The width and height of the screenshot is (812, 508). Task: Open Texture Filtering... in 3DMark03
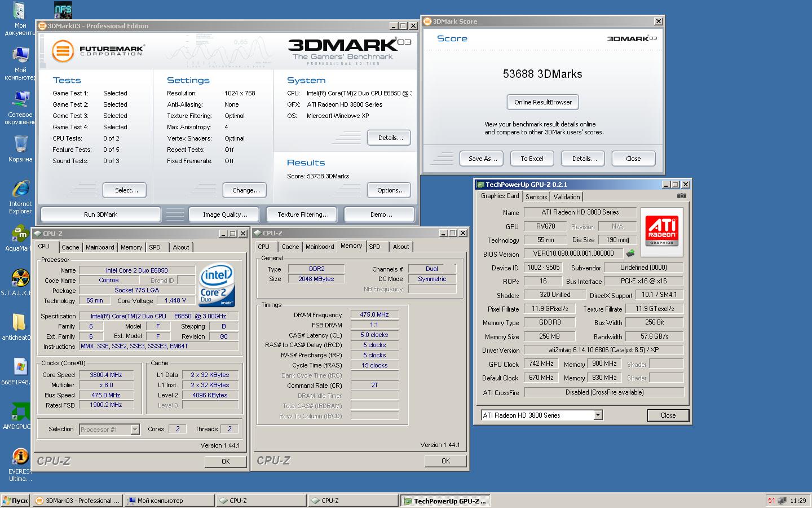pyautogui.click(x=301, y=214)
